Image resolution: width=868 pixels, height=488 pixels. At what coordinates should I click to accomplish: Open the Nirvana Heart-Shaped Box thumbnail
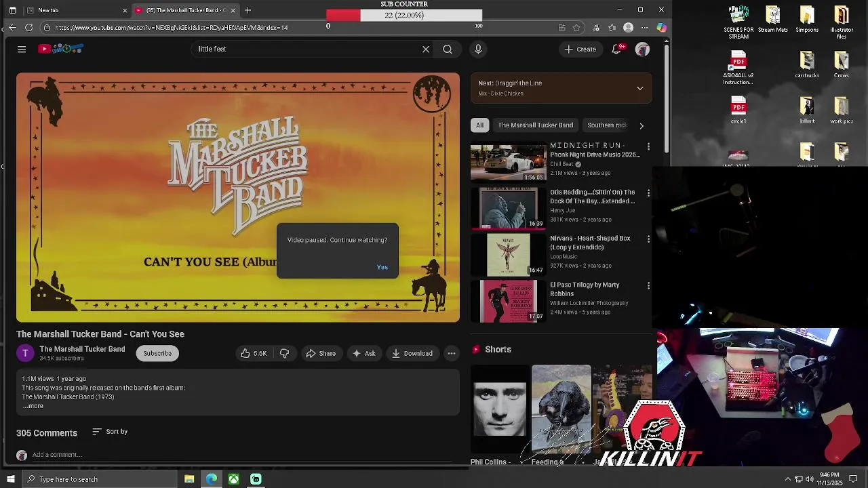point(508,254)
